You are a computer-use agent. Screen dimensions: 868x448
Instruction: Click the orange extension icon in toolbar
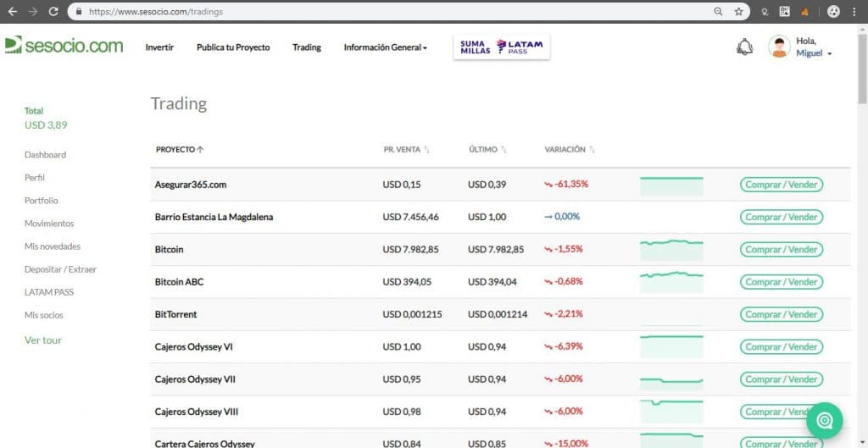[804, 11]
